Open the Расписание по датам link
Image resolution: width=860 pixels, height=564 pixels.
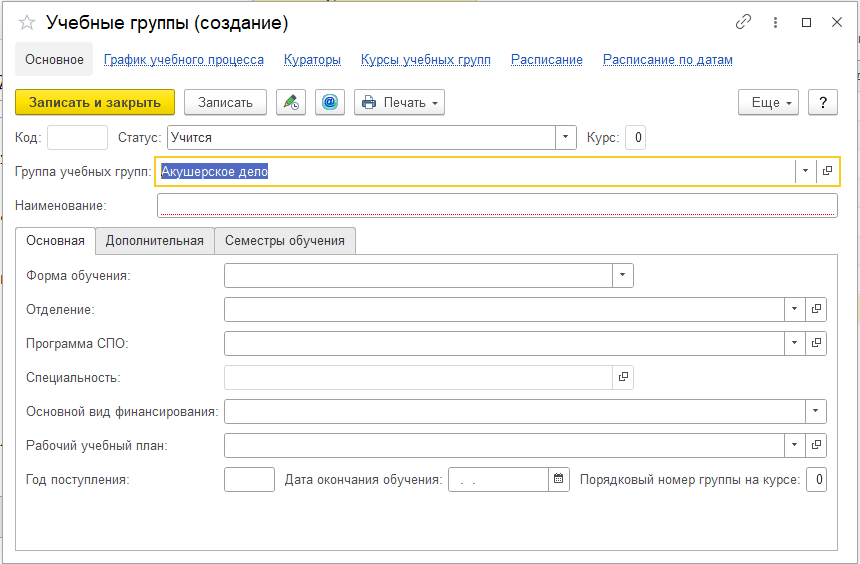(667, 60)
